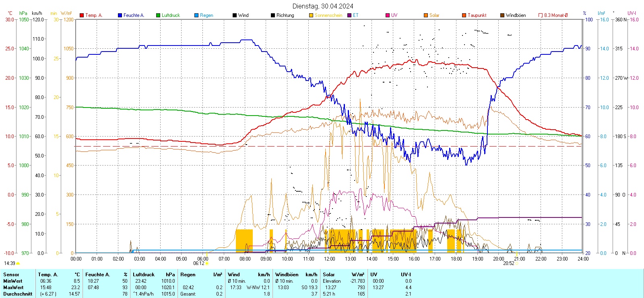This screenshot has width=644, height=298.
Task: Click the date title Dienstag, 30.04.2024
Action: click(x=323, y=6)
